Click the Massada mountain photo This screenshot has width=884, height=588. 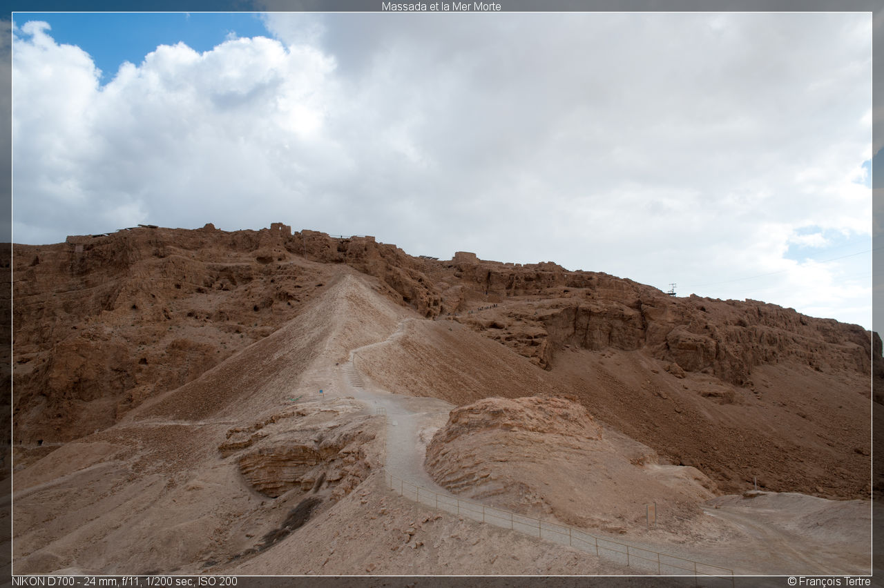[x=442, y=294]
